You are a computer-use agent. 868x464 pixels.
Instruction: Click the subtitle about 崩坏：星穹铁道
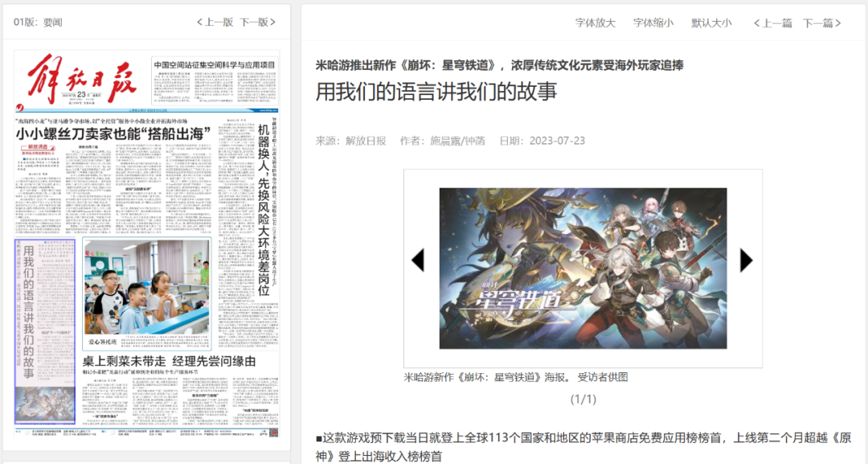pyautogui.click(x=497, y=64)
